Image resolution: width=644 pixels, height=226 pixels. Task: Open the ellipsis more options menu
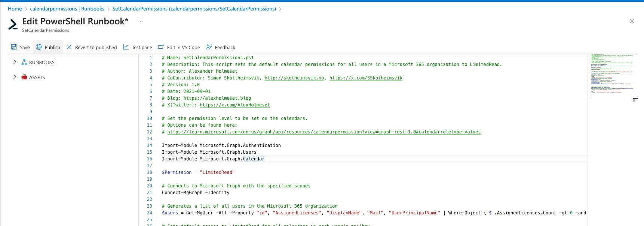(141, 21)
